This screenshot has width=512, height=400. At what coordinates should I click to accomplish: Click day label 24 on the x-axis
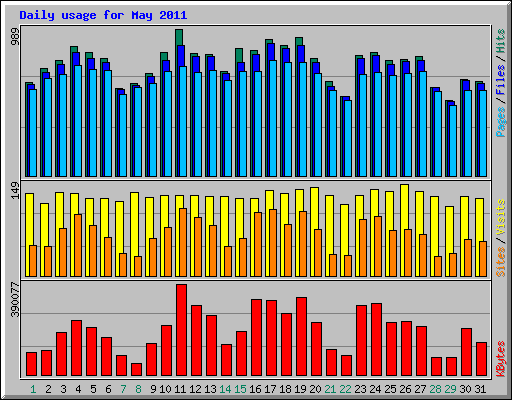pyautogui.click(x=375, y=389)
